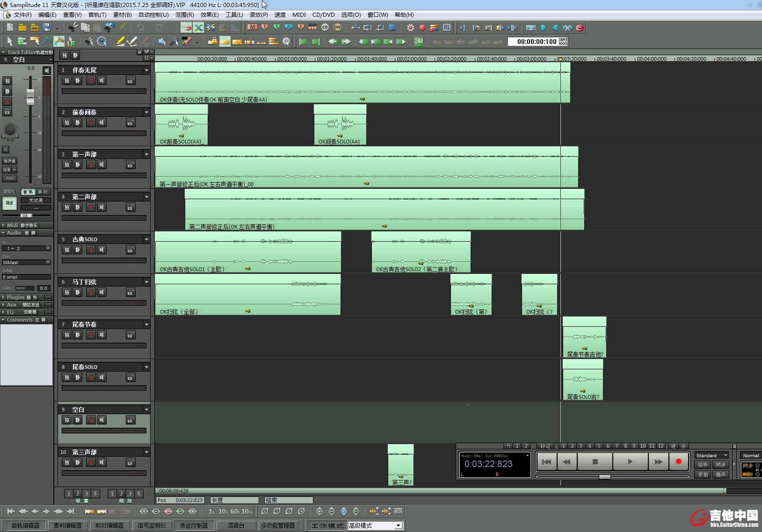This screenshot has width=762, height=532.
Task: Click the jump-to-start icon in the bottom bar
Action: 11,511
